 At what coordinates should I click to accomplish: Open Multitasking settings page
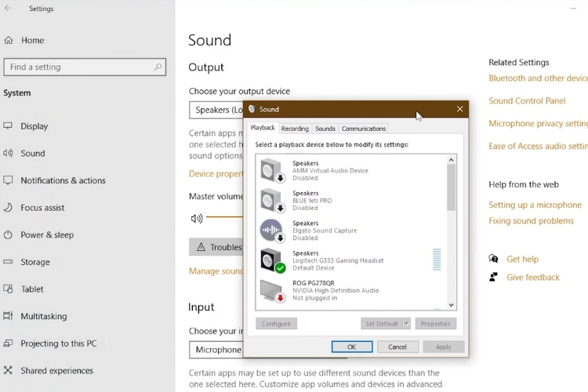tap(43, 316)
